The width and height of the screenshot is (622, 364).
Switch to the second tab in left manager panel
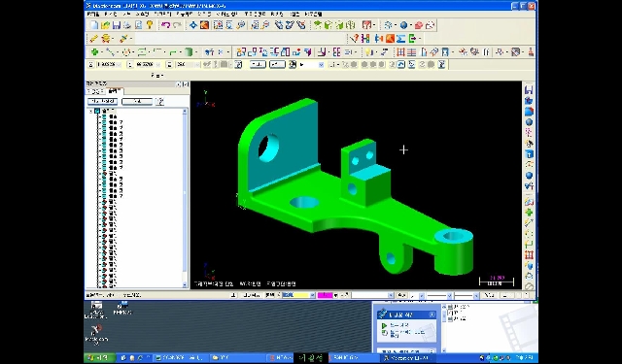(115, 91)
